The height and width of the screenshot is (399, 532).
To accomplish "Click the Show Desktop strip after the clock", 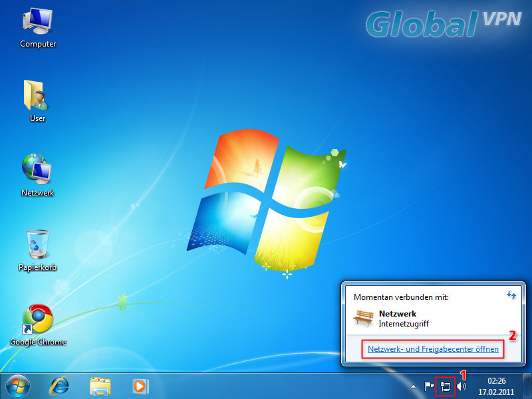I will [527, 386].
